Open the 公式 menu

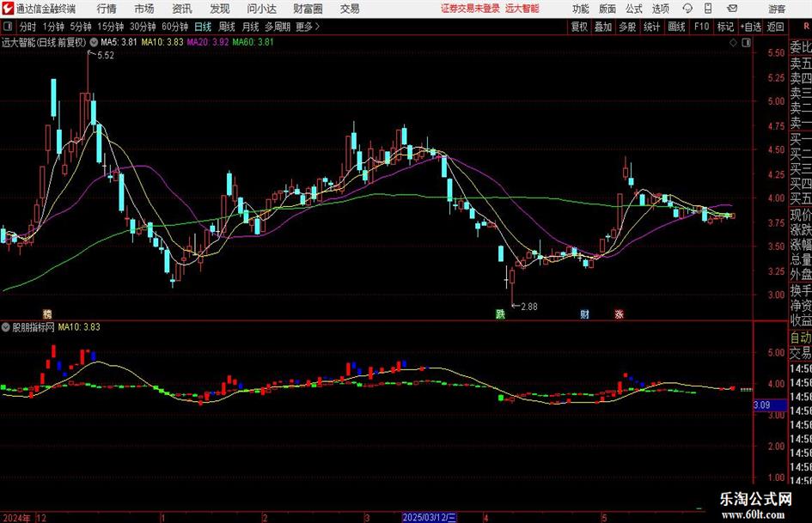pyautogui.click(x=634, y=9)
